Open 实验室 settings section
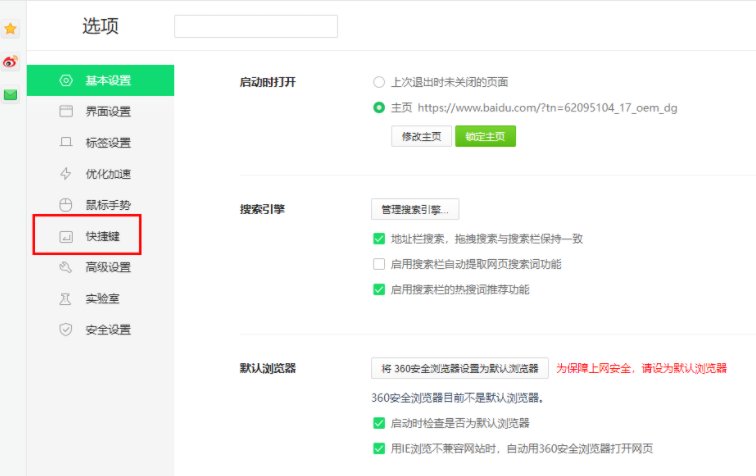 pyautogui.click(x=100, y=299)
